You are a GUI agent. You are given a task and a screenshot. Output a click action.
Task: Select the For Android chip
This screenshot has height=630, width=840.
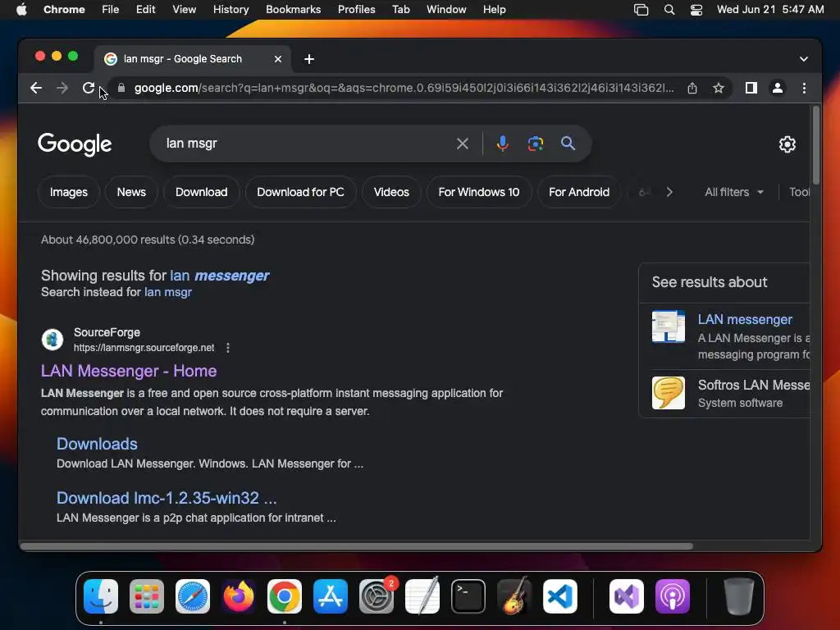pyautogui.click(x=579, y=192)
